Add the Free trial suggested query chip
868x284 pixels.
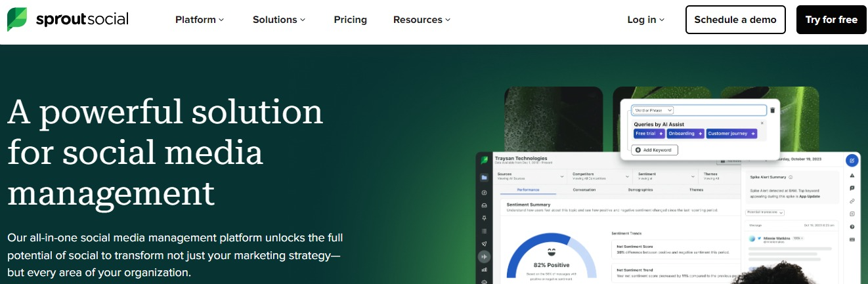(x=649, y=133)
